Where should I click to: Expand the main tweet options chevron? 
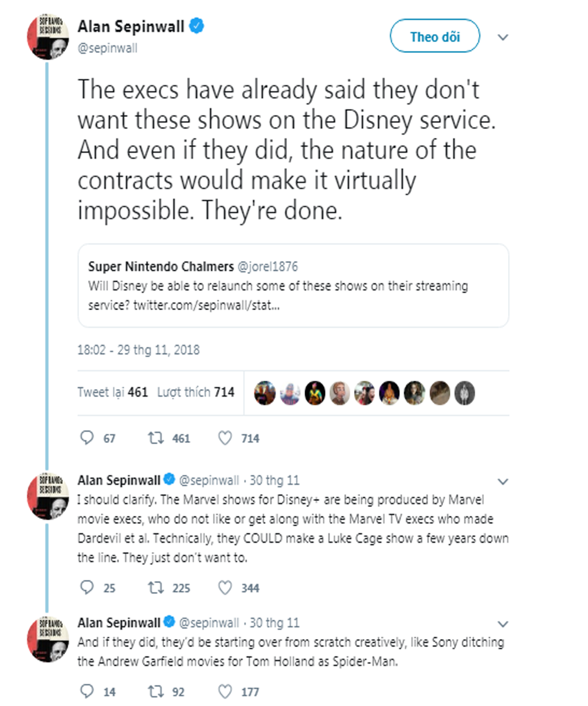click(503, 37)
